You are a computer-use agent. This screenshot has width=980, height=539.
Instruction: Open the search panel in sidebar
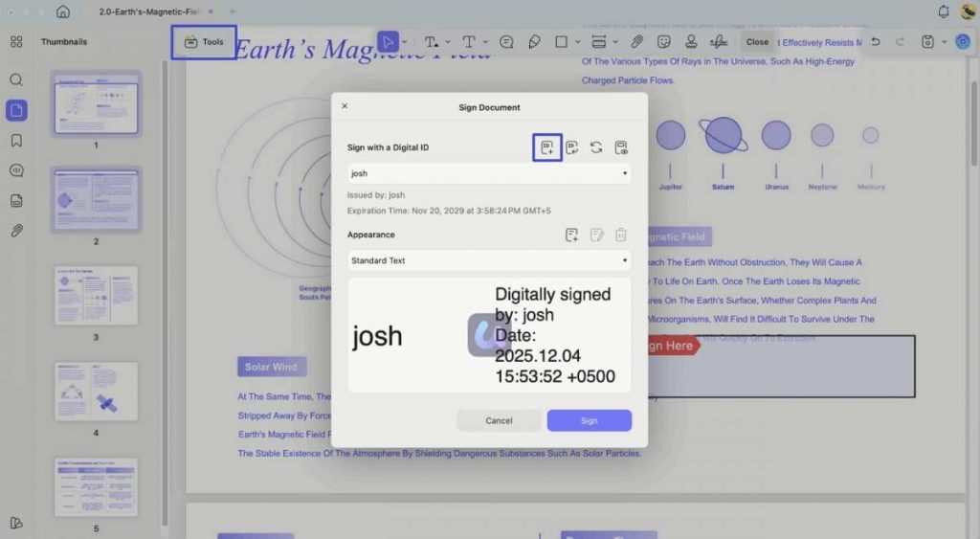[16, 79]
